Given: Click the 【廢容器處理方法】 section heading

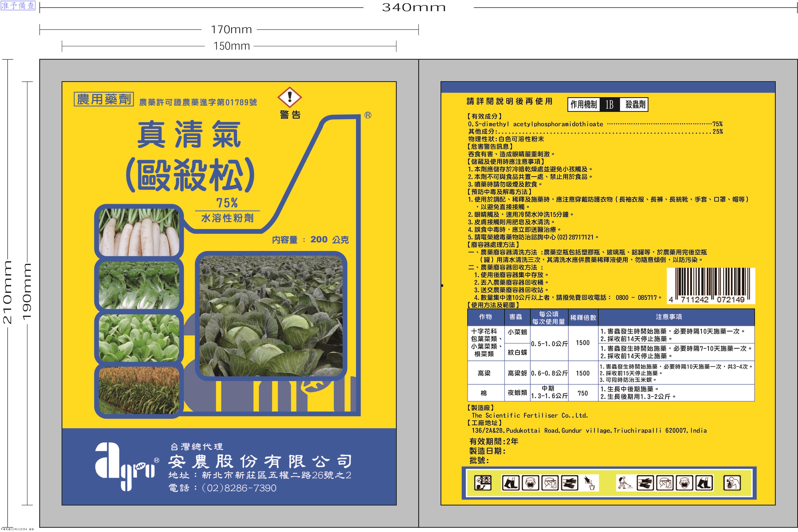Looking at the screenshot, I should pyautogui.click(x=494, y=245).
